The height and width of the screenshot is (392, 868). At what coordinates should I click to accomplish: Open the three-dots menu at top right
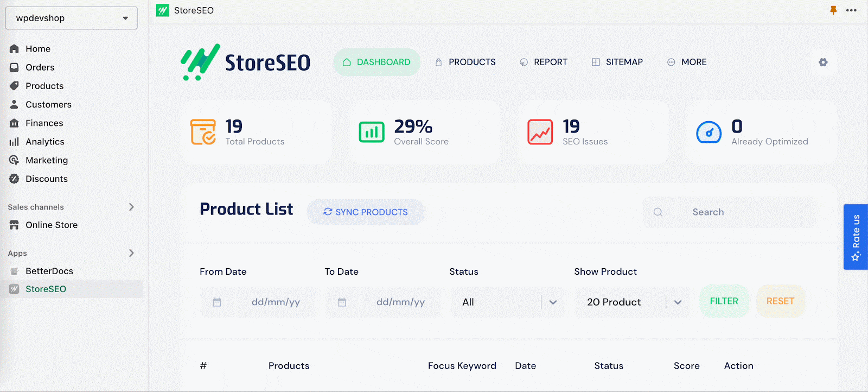click(x=851, y=10)
